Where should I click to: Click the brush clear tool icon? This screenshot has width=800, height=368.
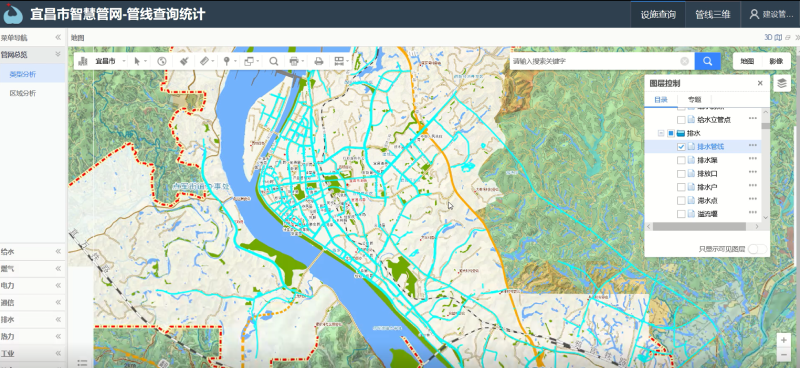(185, 61)
